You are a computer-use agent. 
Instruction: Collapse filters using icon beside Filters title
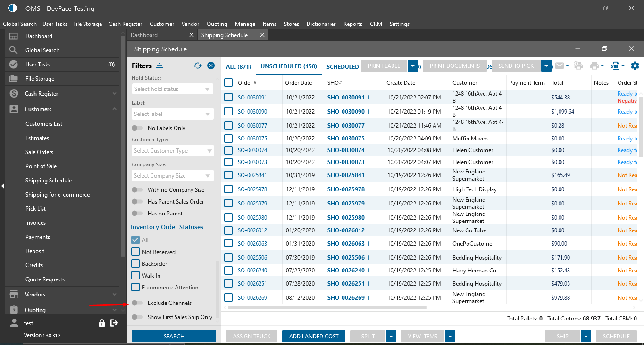159,66
